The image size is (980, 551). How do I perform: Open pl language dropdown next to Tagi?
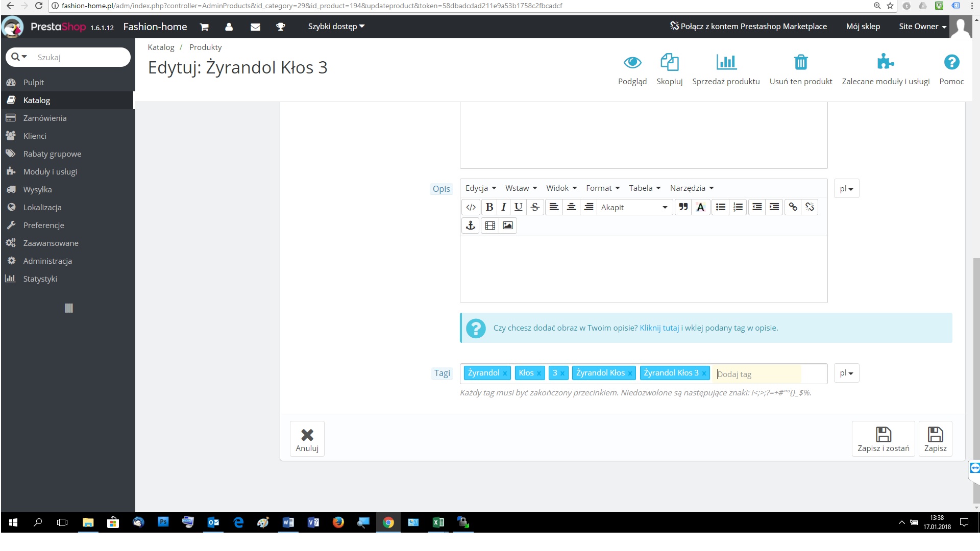(846, 373)
